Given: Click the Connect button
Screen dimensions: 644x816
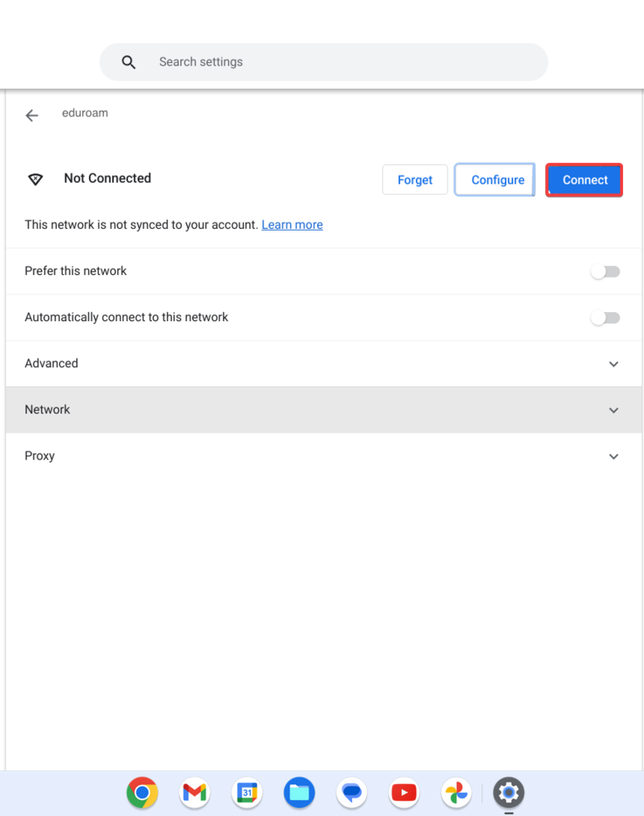Looking at the screenshot, I should [584, 180].
